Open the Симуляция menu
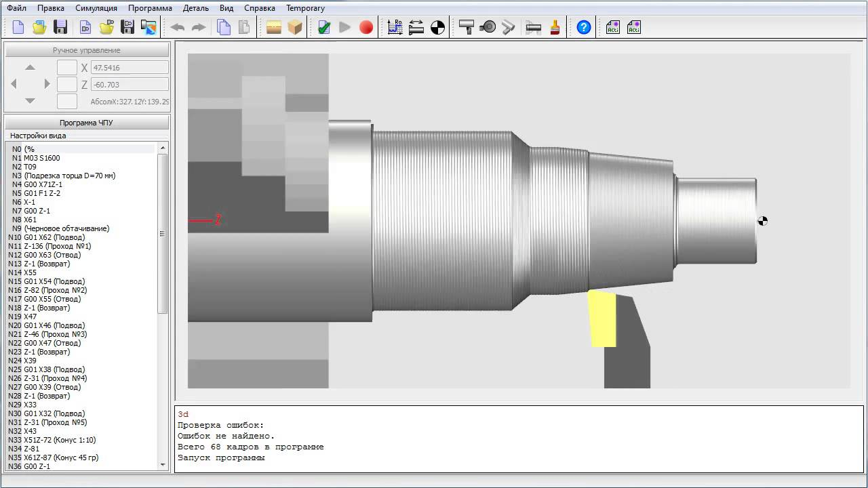Screen dimensions: 868x488 point(96,8)
